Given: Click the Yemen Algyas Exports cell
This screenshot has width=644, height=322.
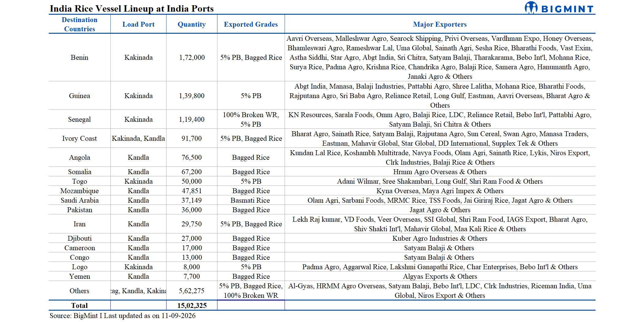Looking at the screenshot, I should [x=440, y=276].
